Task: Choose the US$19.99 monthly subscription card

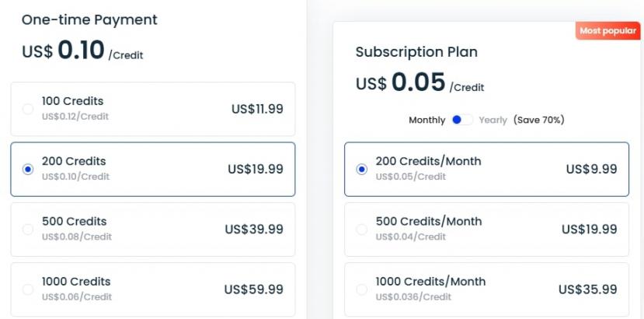Action: coord(486,230)
